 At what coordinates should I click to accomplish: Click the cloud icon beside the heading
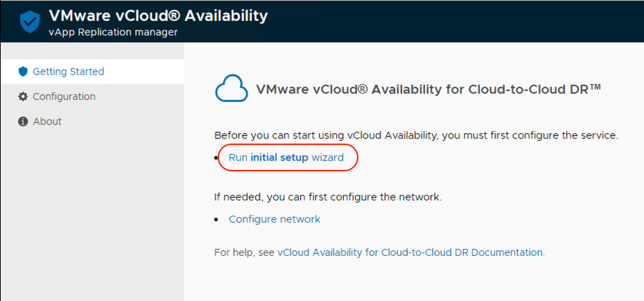tap(232, 89)
